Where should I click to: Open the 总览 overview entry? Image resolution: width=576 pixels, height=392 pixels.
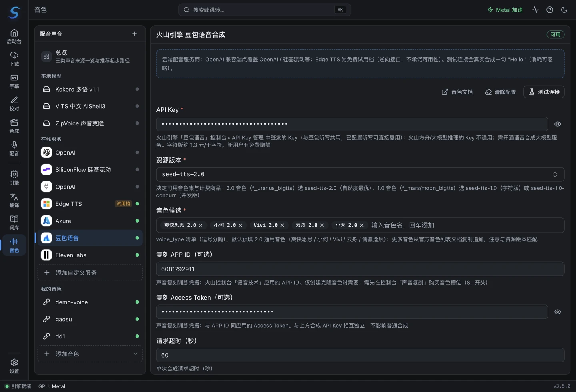coord(90,56)
